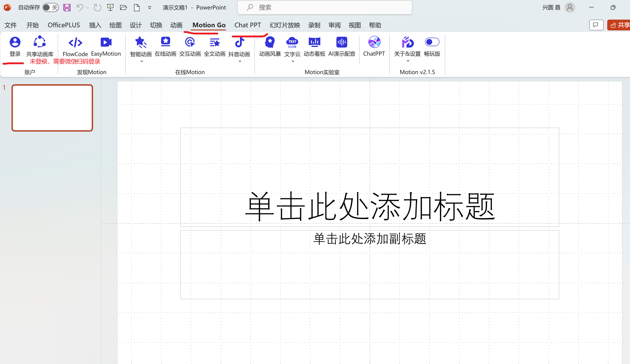This screenshot has width=630, height=364.
Task: Toggle 自动保存 on
Action: click(50, 7)
